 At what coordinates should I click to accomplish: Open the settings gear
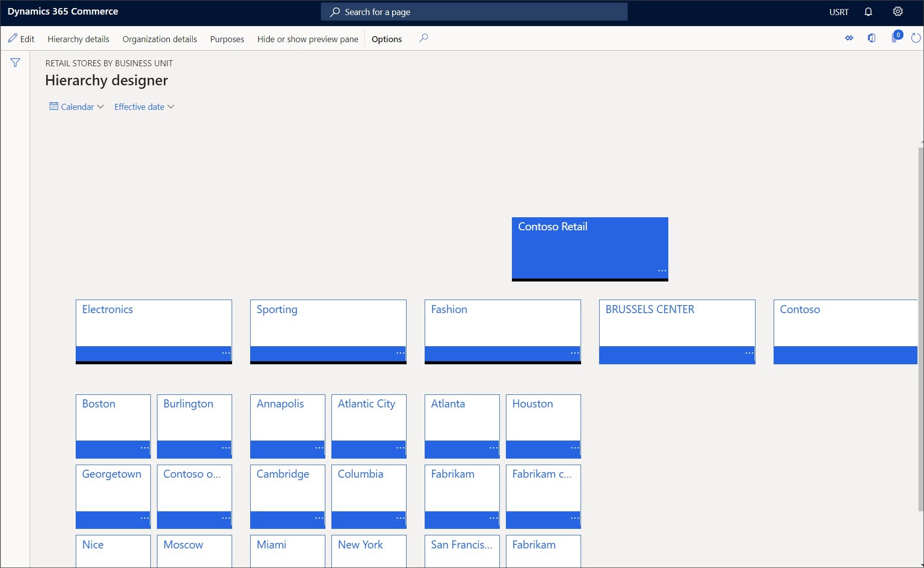(898, 12)
